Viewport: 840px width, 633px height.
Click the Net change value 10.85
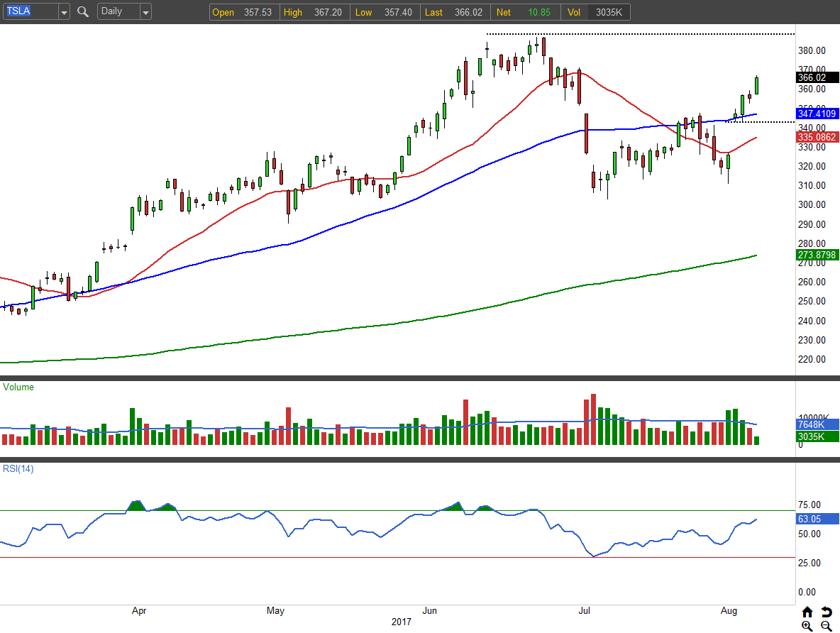tap(538, 12)
